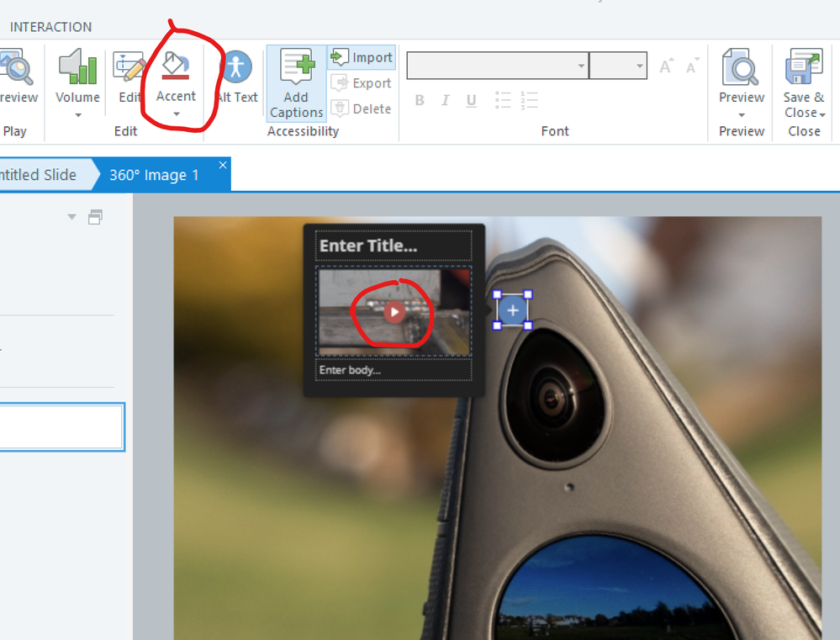Click Save & Close icon
This screenshot has width=840, height=640.
point(804,66)
